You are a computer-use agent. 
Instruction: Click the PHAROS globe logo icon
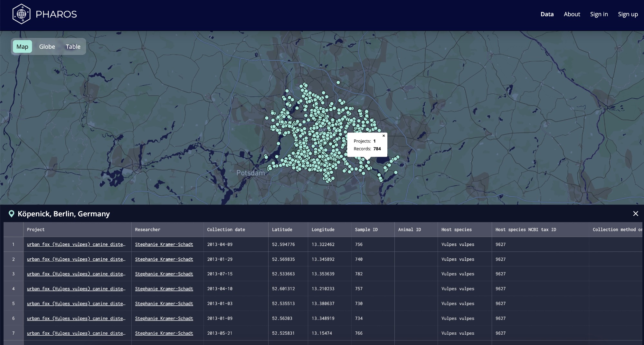[21, 14]
